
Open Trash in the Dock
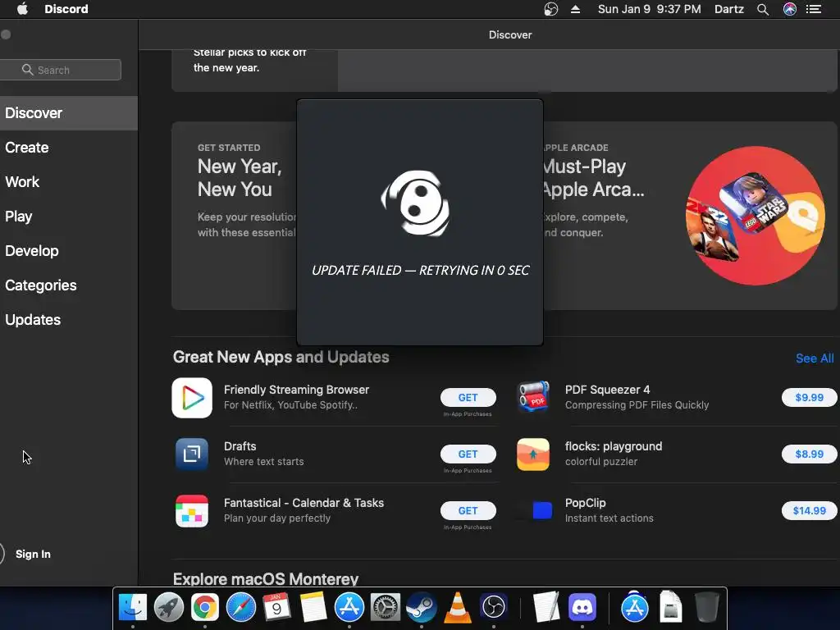pos(706,607)
